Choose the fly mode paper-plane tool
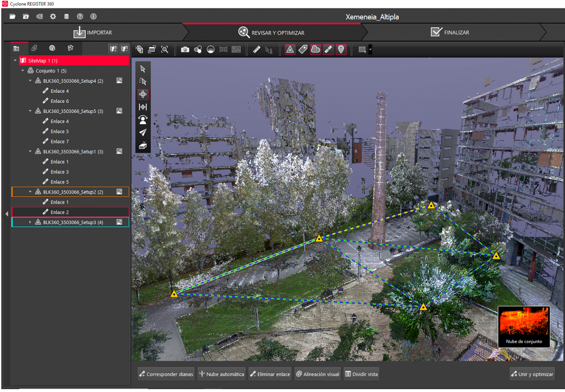This screenshot has width=565, height=392. click(x=143, y=132)
